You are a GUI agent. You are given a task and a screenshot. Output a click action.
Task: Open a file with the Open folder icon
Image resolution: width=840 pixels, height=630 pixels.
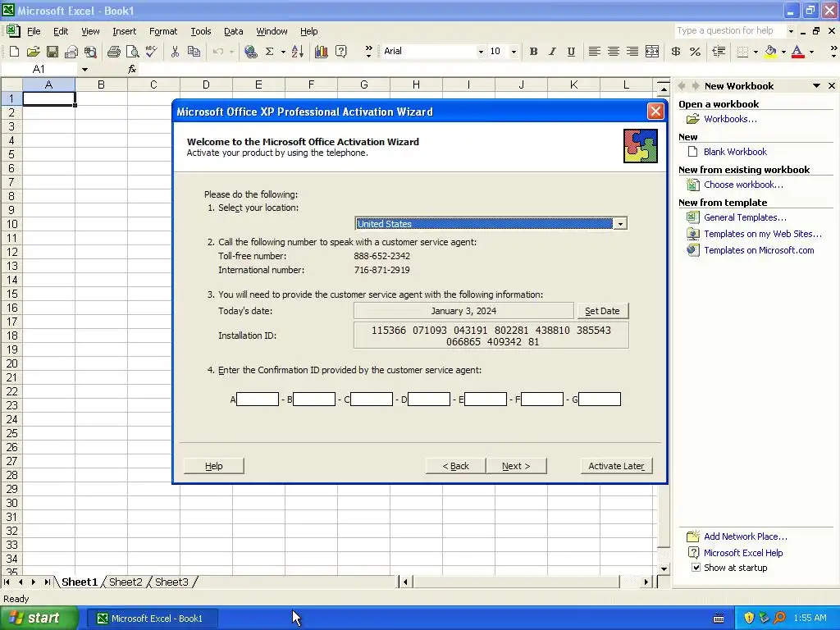tap(33, 52)
